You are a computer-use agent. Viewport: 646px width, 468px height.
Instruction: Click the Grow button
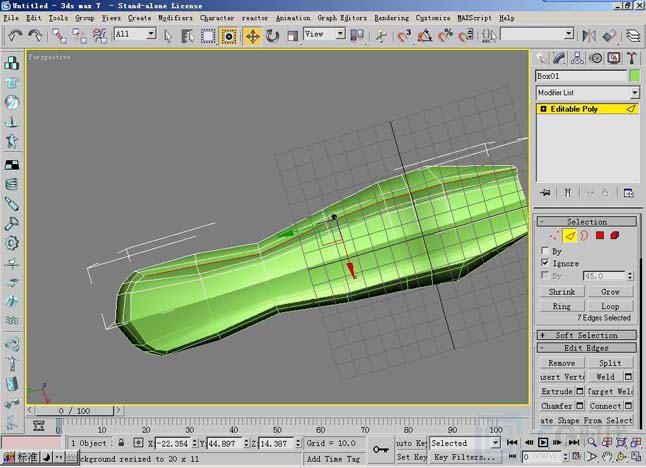pyautogui.click(x=610, y=292)
